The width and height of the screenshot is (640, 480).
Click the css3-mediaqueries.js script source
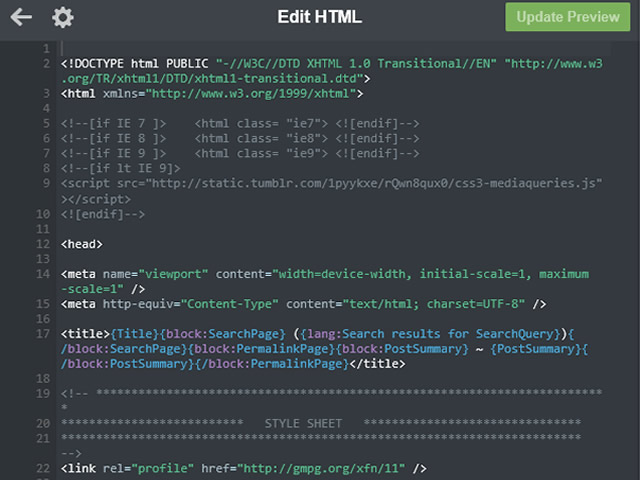(x=331, y=183)
